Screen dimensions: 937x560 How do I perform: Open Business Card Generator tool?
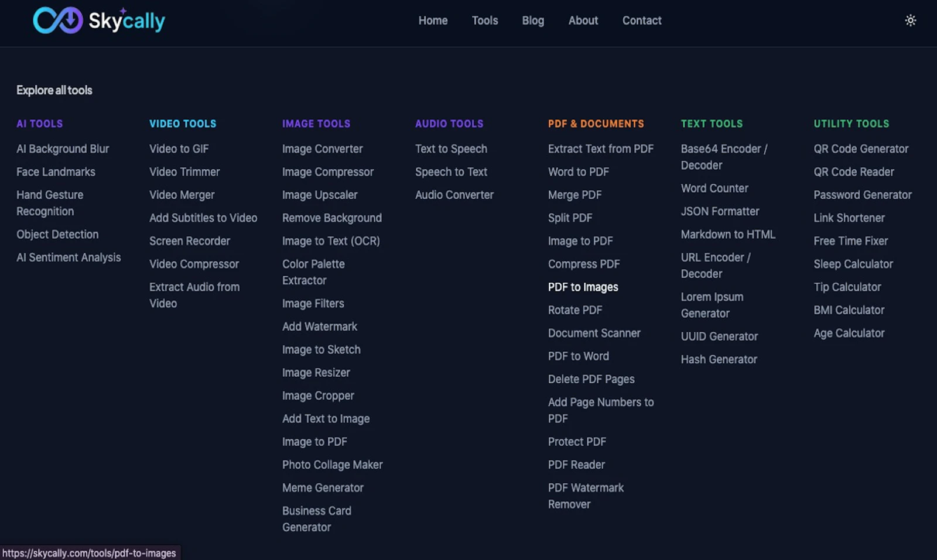(x=317, y=519)
